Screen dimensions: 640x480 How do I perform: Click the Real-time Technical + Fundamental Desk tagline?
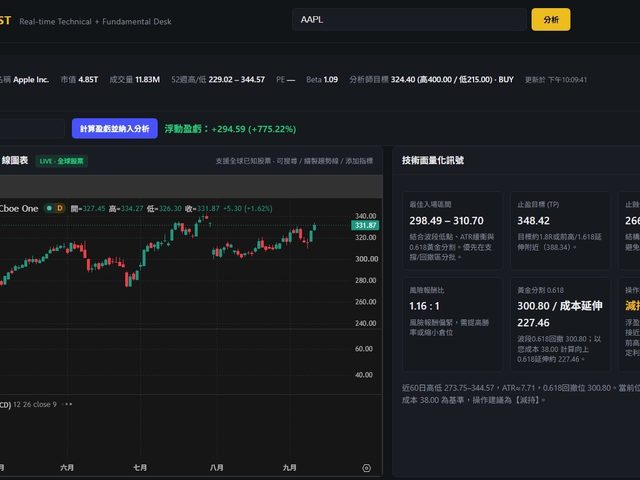click(96, 22)
